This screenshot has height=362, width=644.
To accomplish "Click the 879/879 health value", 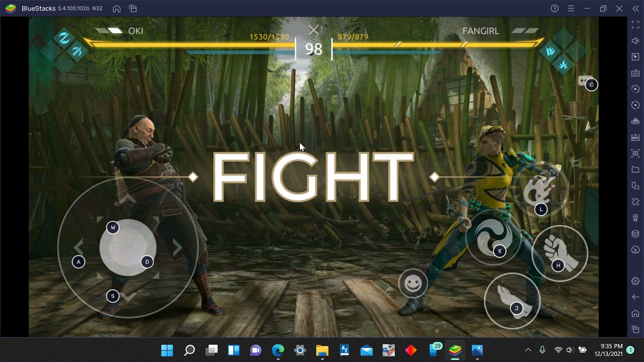I will pos(353,37).
